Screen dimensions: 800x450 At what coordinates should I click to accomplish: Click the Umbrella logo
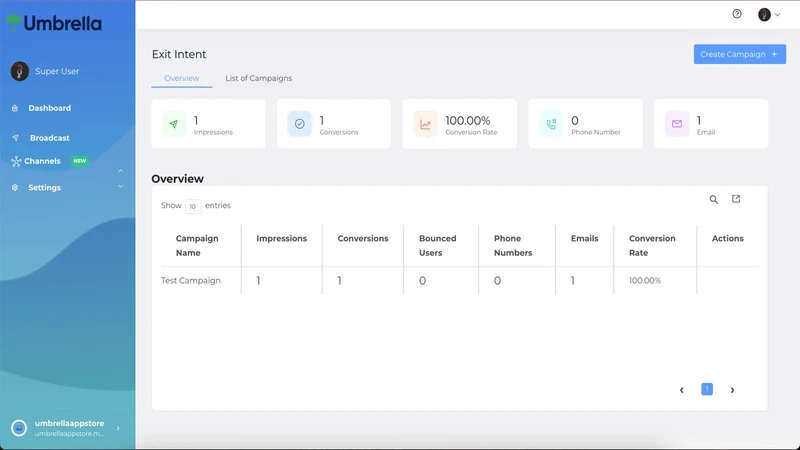(x=54, y=23)
